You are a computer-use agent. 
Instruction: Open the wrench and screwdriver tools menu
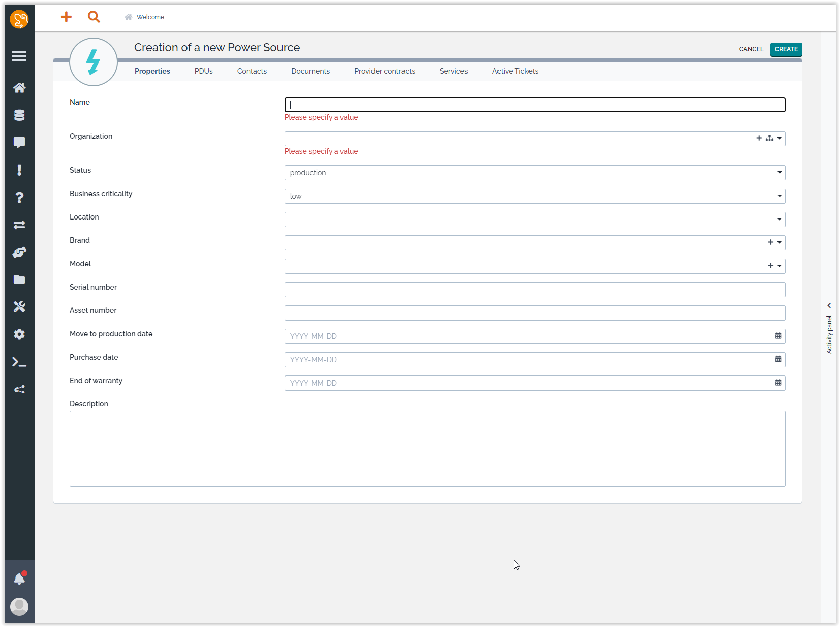(19, 307)
